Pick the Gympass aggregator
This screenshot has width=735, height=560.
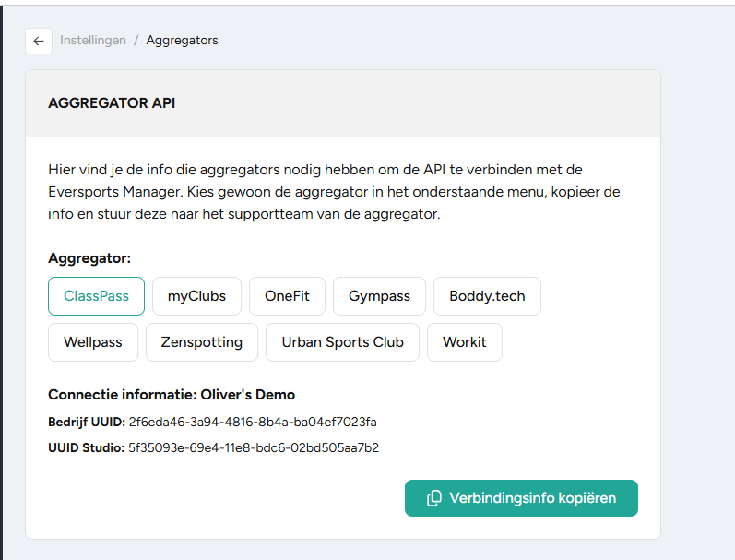pyautogui.click(x=379, y=296)
